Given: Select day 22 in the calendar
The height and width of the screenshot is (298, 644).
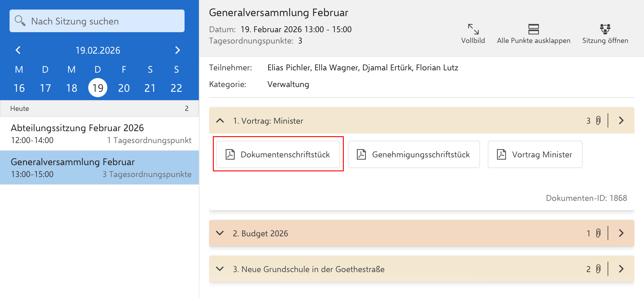Looking at the screenshot, I should tap(176, 88).
